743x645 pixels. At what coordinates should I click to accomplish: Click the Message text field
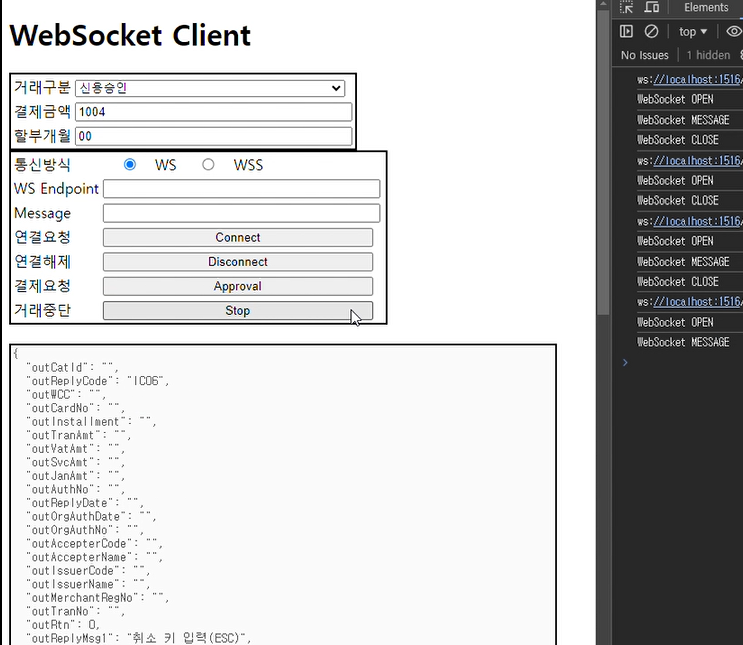coord(241,213)
